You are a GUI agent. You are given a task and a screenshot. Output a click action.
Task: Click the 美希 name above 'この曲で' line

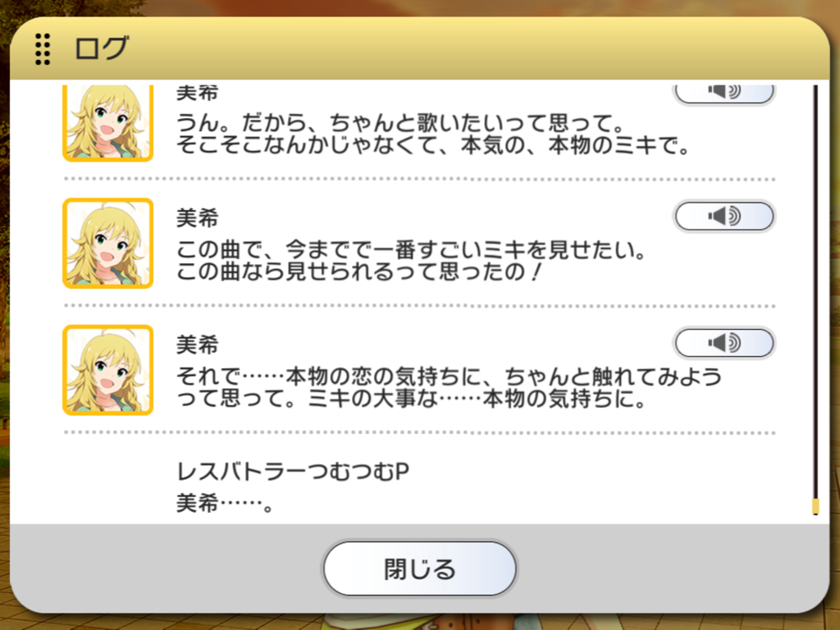tap(198, 218)
